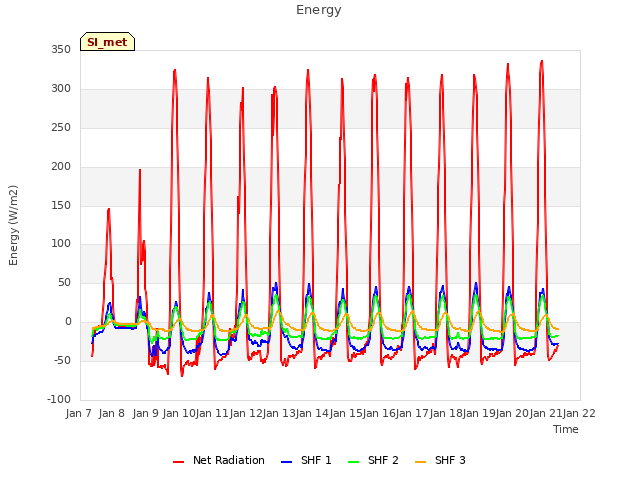The image size is (640, 480).
Task: Click y-axis label 350
Action: 61,50
